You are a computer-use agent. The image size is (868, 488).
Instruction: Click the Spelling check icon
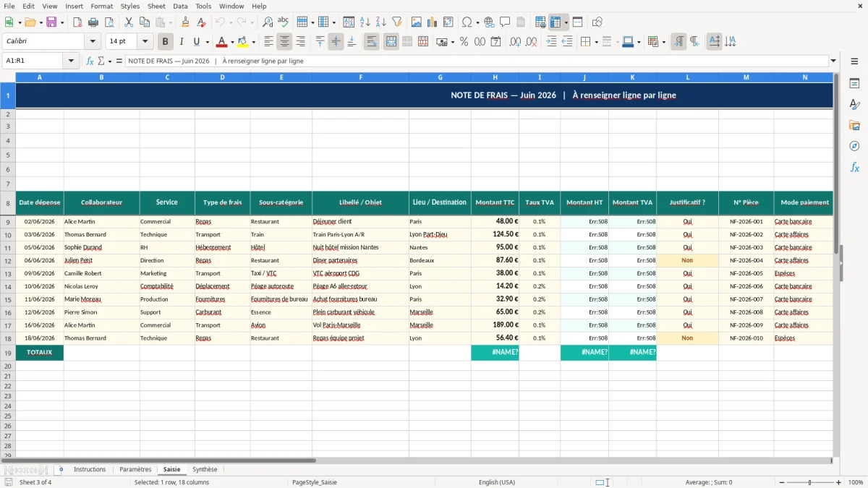284,22
